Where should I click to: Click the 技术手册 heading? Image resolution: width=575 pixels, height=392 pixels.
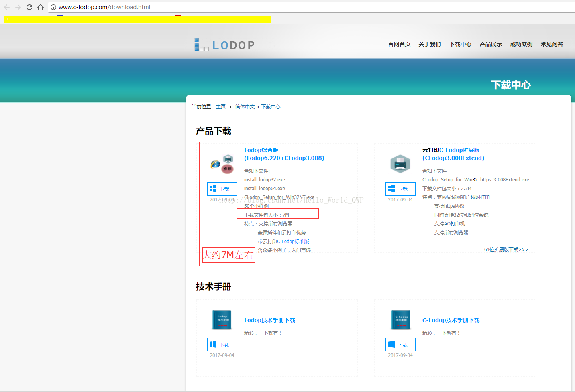click(214, 287)
